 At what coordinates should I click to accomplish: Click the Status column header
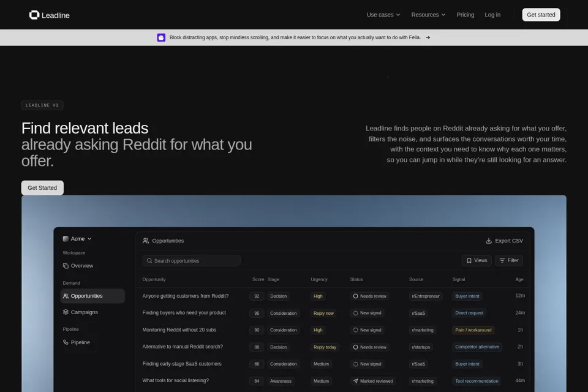coord(356,279)
